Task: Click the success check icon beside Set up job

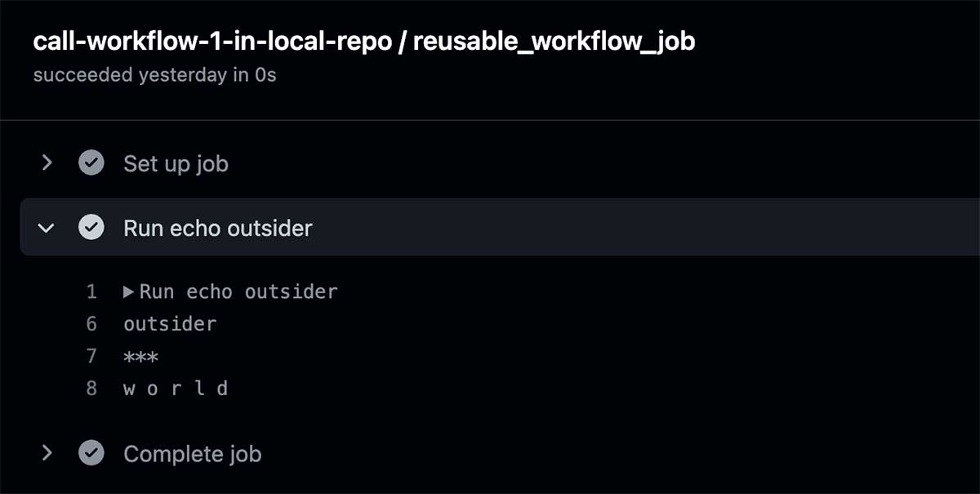Action: [91, 163]
